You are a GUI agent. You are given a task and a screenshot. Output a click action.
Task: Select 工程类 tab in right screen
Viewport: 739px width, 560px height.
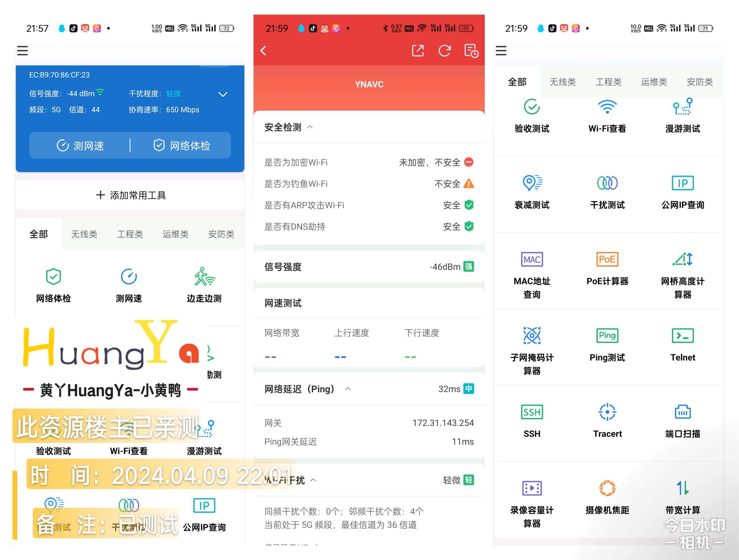pos(608,82)
